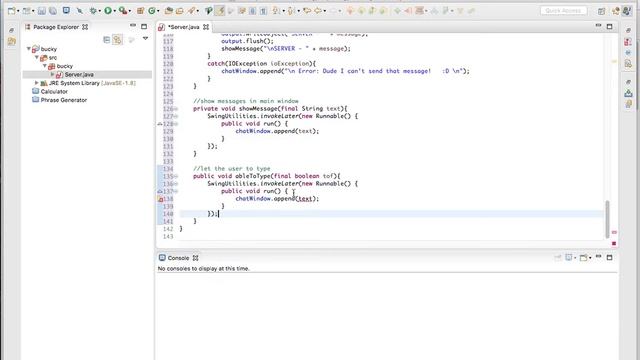
Task: Expand the JRE System Library node
Action: tap(37, 83)
